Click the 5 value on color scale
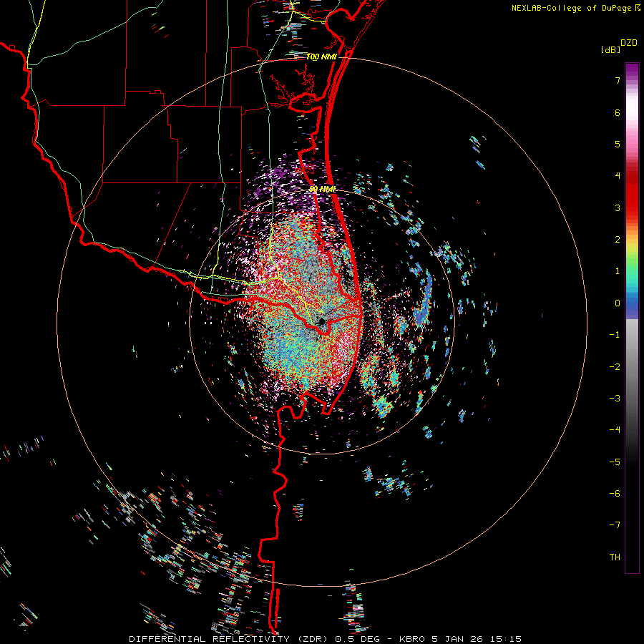644x644 pixels. coord(618,144)
